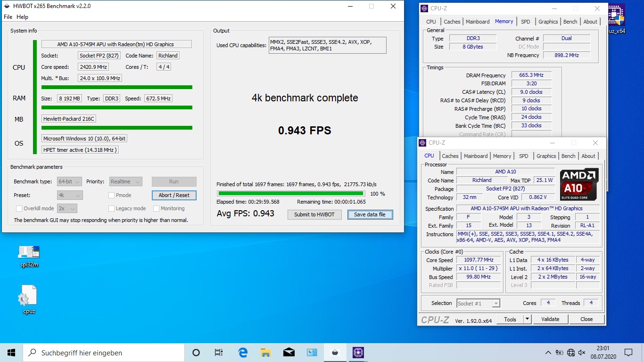Switch to SPD tab in lower CPU-Z
This screenshot has width=644, height=362.
[x=524, y=156]
